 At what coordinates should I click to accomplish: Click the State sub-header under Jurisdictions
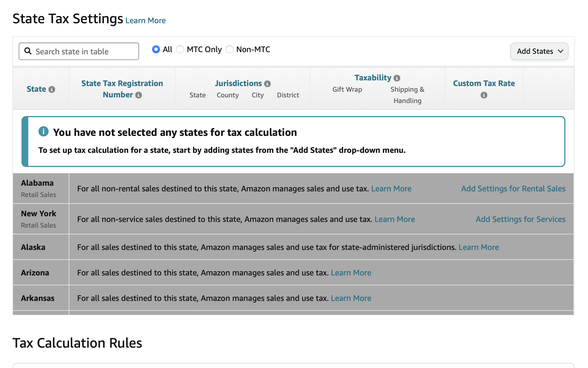(x=198, y=95)
